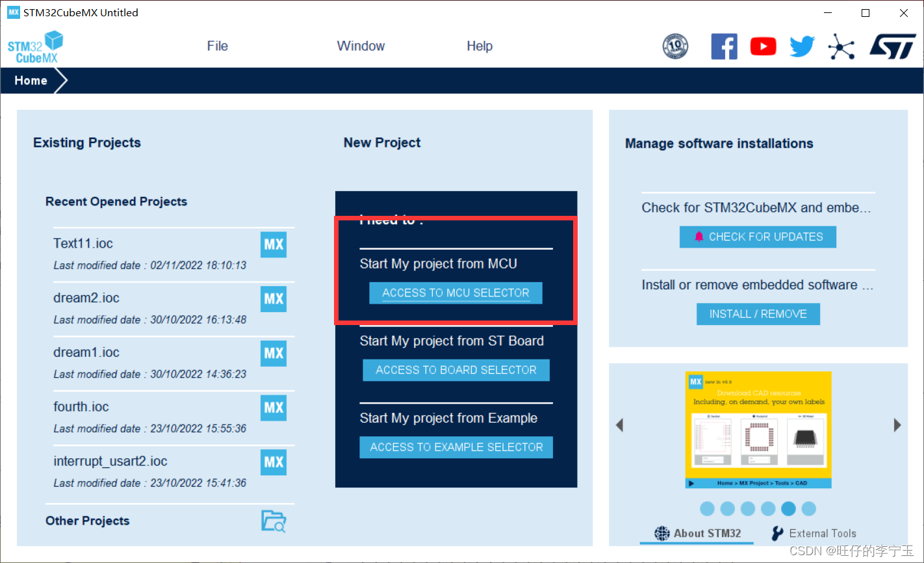Switch to the External Tools tab
Image resolution: width=924 pixels, height=563 pixels.
click(x=814, y=533)
